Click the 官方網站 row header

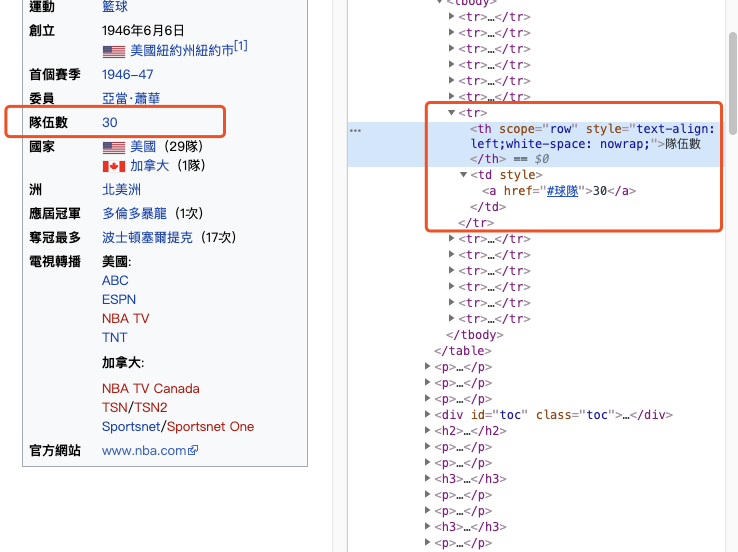point(55,451)
